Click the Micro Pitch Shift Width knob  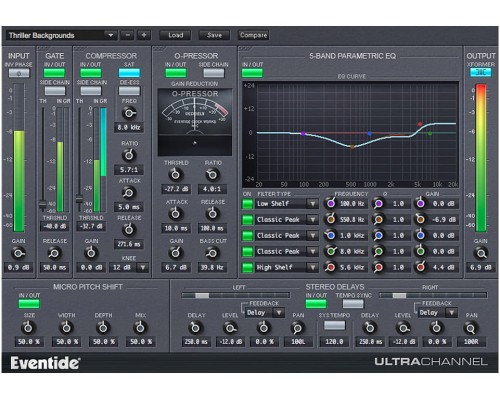66,328
